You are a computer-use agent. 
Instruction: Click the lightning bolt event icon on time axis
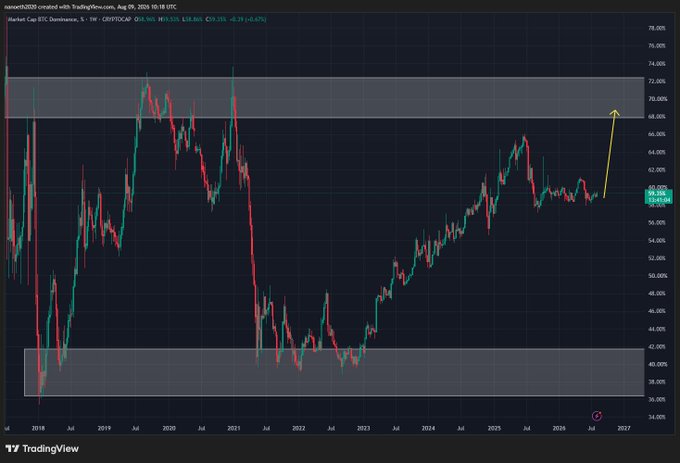point(597,416)
